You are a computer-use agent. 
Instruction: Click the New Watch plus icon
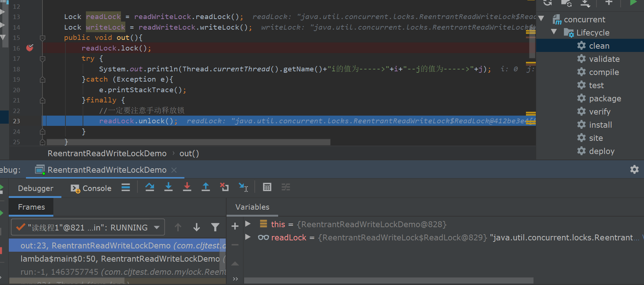(235, 226)
